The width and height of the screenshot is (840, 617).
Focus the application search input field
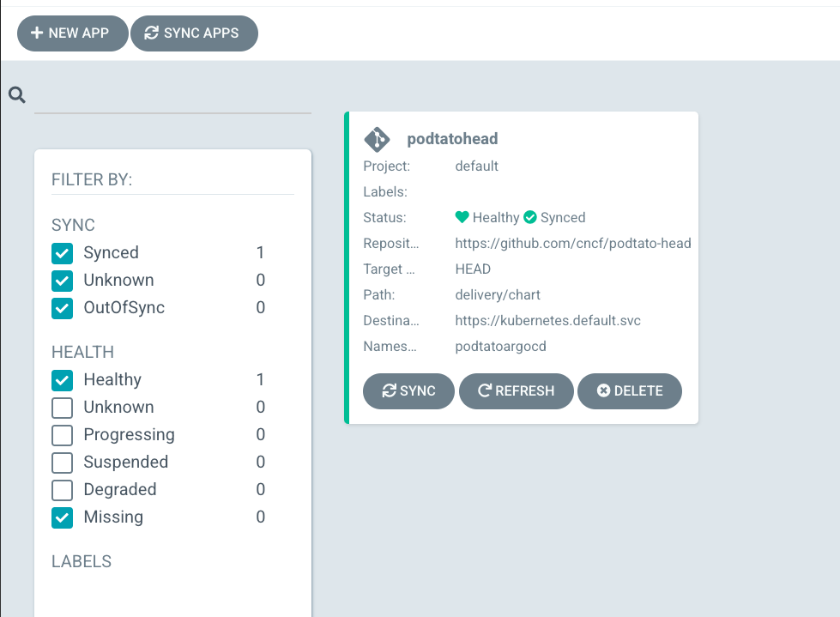click(172, 98)
